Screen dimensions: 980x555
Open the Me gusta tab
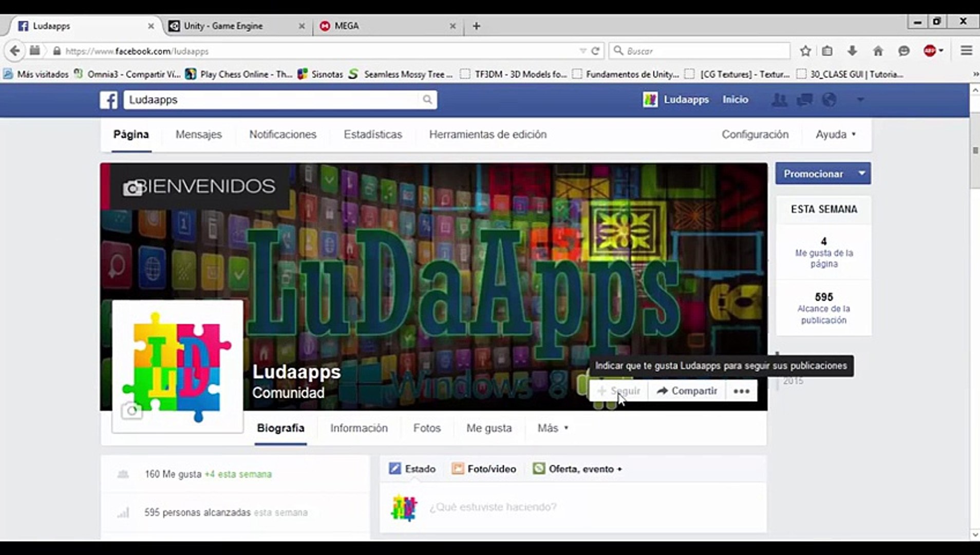(x=489, y=428)
